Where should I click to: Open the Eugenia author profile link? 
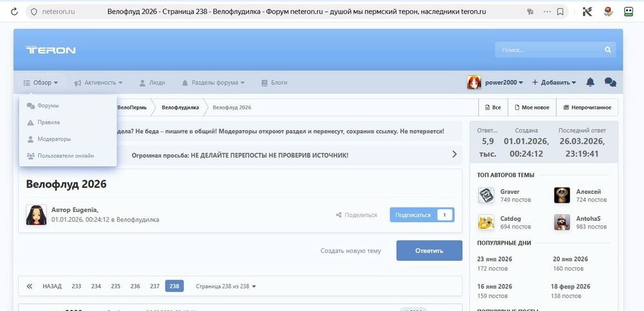(x=85, y=209)
